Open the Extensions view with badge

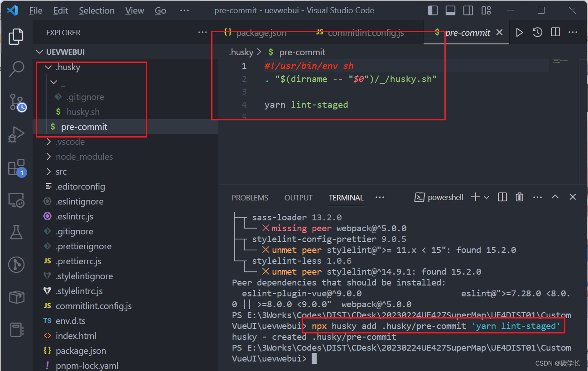(17, 167)
